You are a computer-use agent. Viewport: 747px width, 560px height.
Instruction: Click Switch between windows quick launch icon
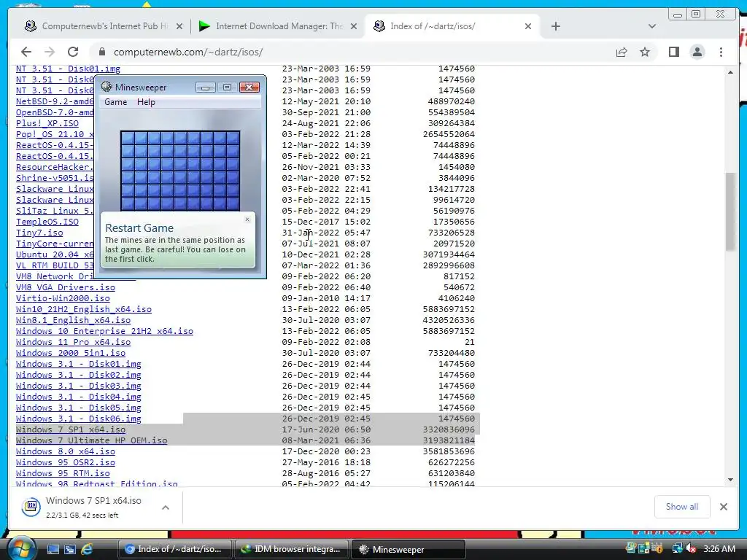click(x=70, y=549)
